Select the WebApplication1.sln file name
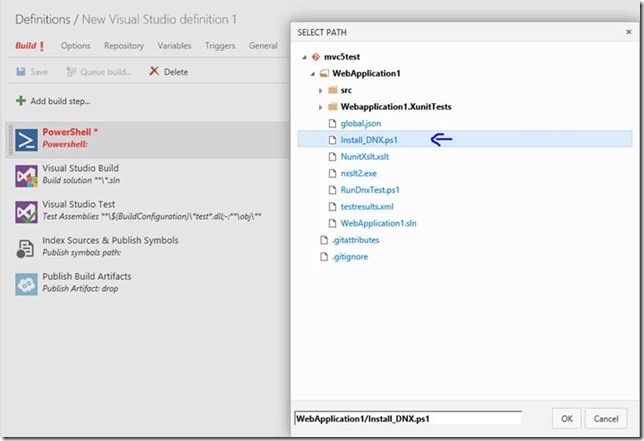Viewport: 644px width, 441px height. pyautogui.click(x=378, y=223)
